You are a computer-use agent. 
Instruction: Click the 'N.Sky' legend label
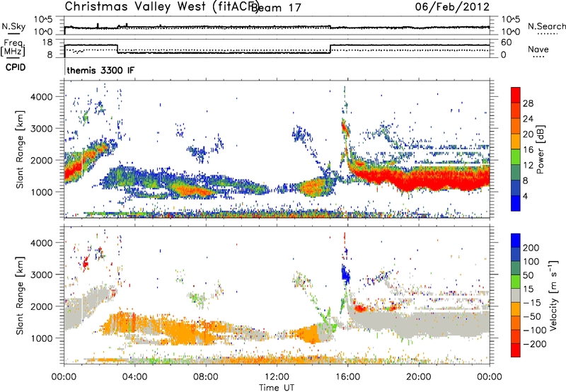13,26
